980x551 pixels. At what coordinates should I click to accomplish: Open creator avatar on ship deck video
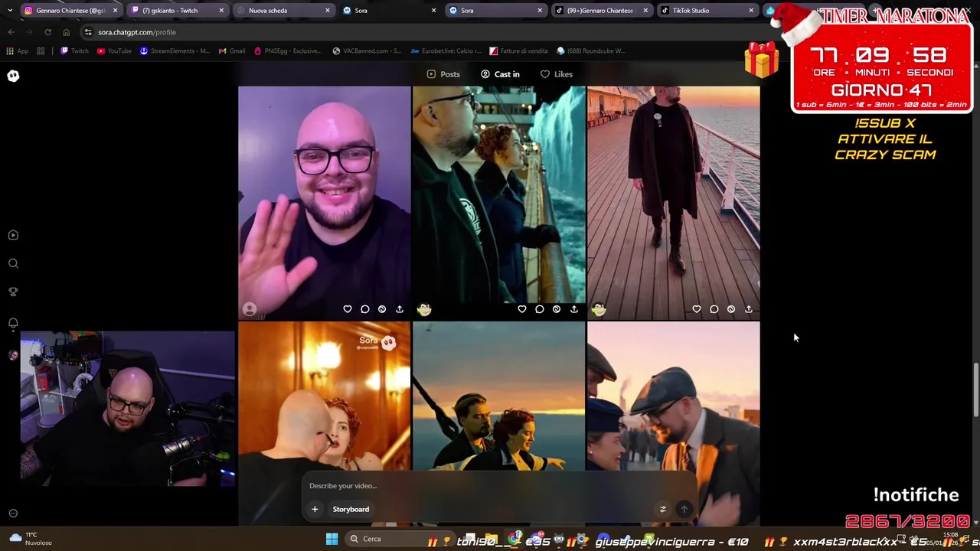click(x=599, y=309)
